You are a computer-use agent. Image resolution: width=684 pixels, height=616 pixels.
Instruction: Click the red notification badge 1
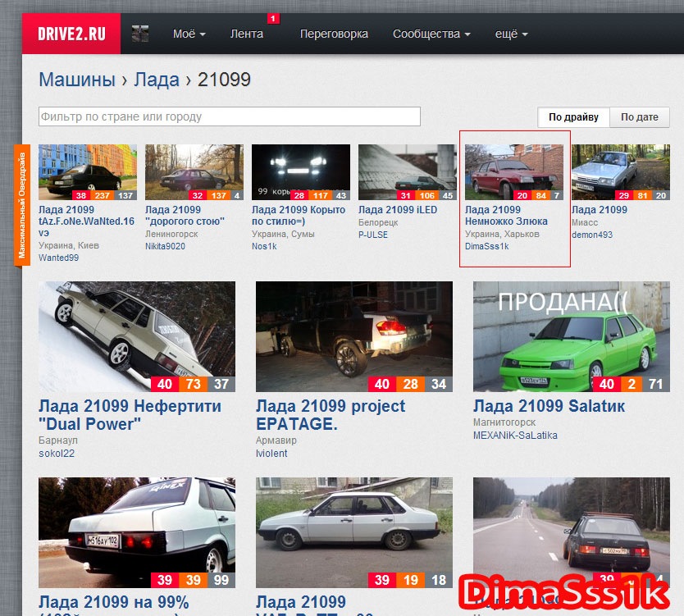273,18
